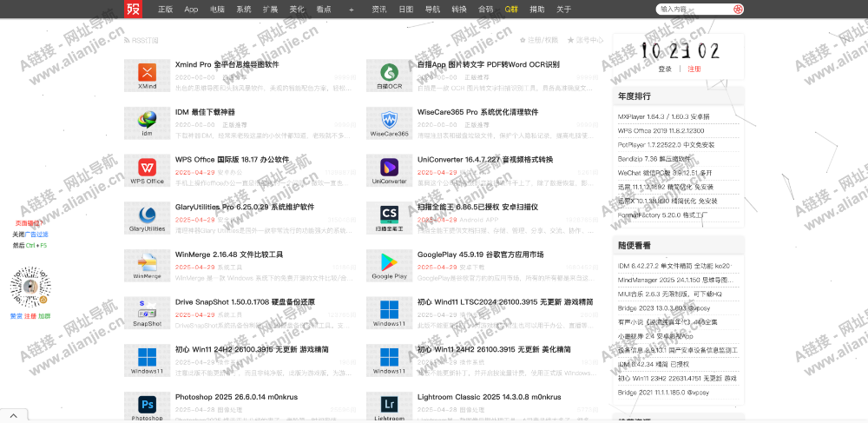Open the IDM app thumbnail

coord(147,123)
